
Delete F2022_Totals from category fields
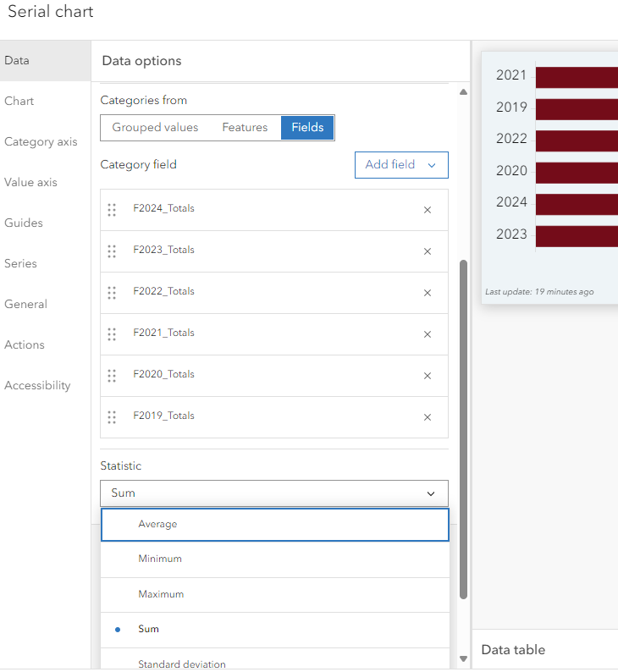[x=428, y=293]
